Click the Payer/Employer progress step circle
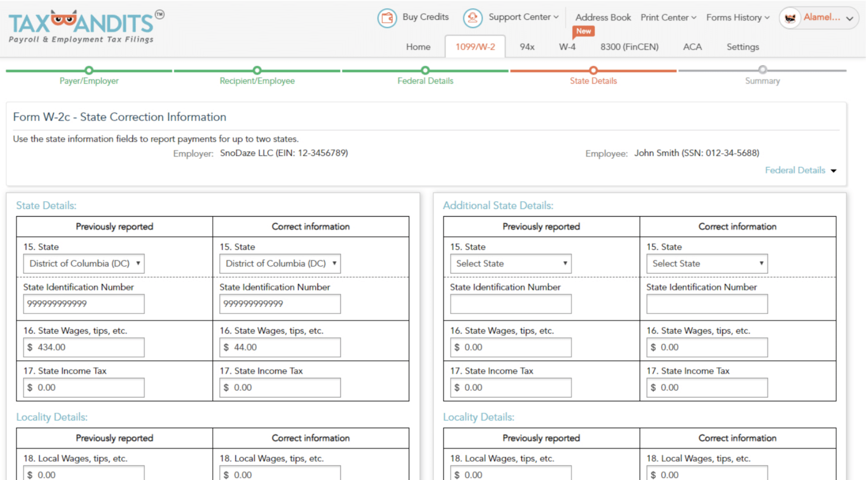The height and width of the screenshot is (480, 868). [x=89, y=70]
